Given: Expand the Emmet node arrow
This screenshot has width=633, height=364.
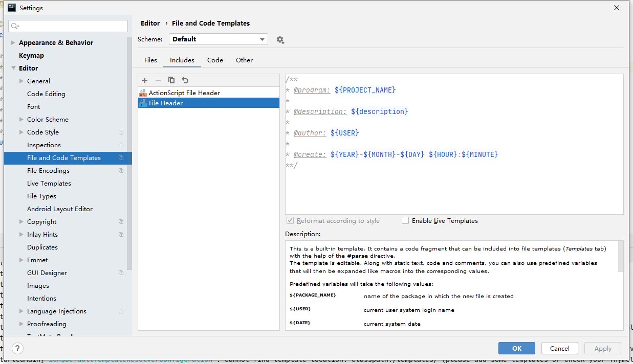Looking at the screenshot, I should click(21, 260).
